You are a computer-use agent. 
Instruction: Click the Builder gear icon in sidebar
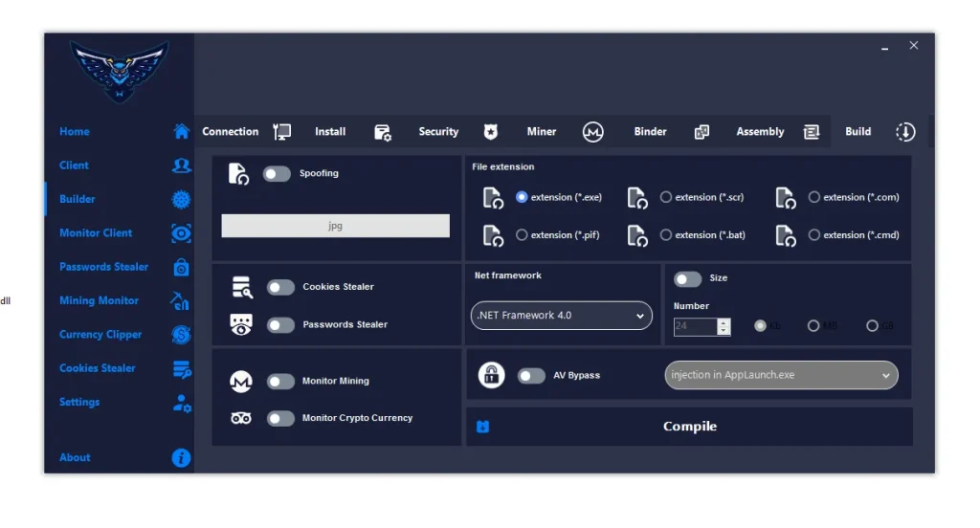pyautogui.click(x=181, y=199)
